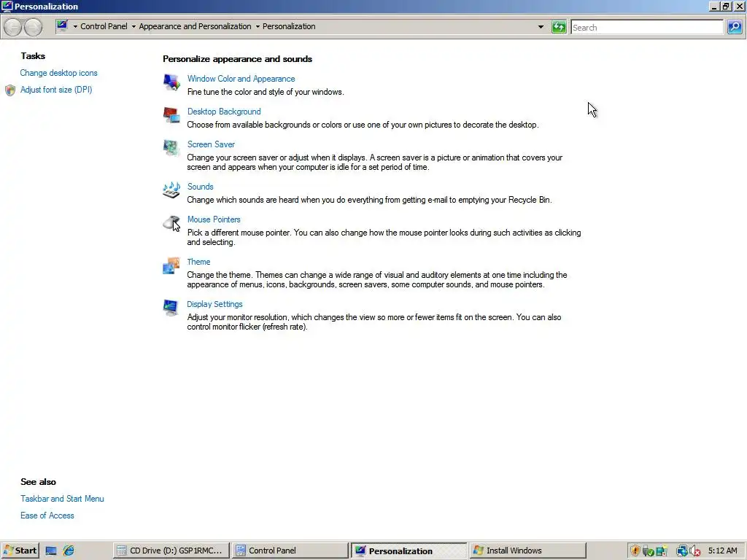Screen dimensions: 747x560
Task: Minimize the Personalization window
Action: 713,7
